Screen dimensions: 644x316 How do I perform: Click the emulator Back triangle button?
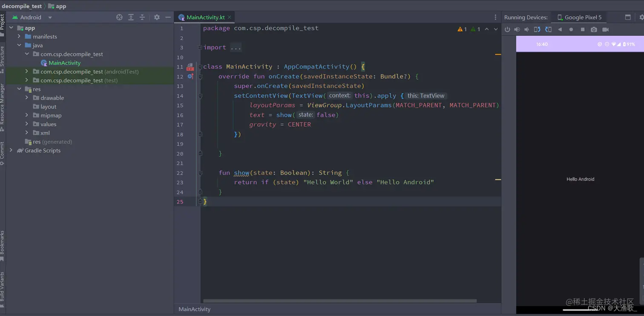pos(560,29)
